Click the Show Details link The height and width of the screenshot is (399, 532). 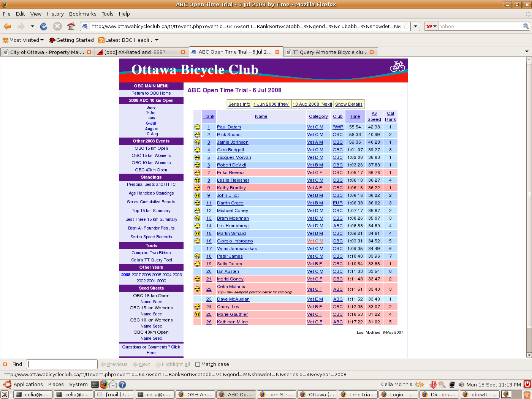click(348, 104)
